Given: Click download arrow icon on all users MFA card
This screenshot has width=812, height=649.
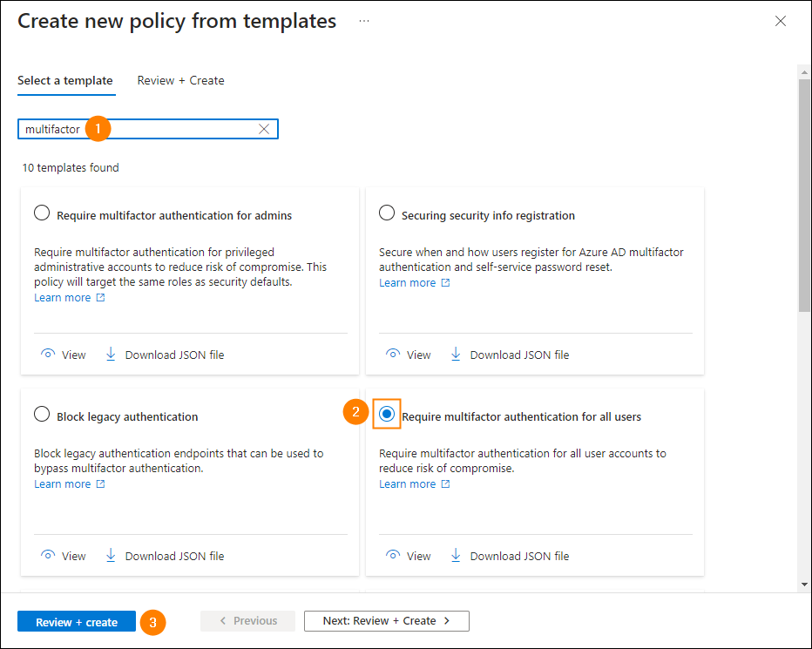Looking at the screenshot, I should pyautogui.click(x=456, y=555).
